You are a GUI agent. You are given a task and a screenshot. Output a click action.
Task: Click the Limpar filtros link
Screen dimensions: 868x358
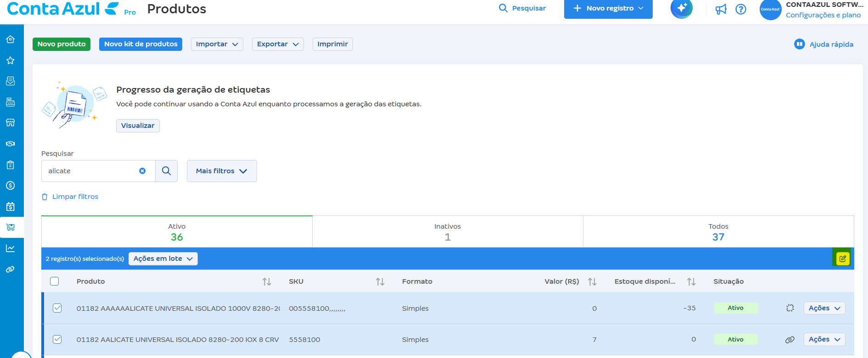click(x=75, y=197)
